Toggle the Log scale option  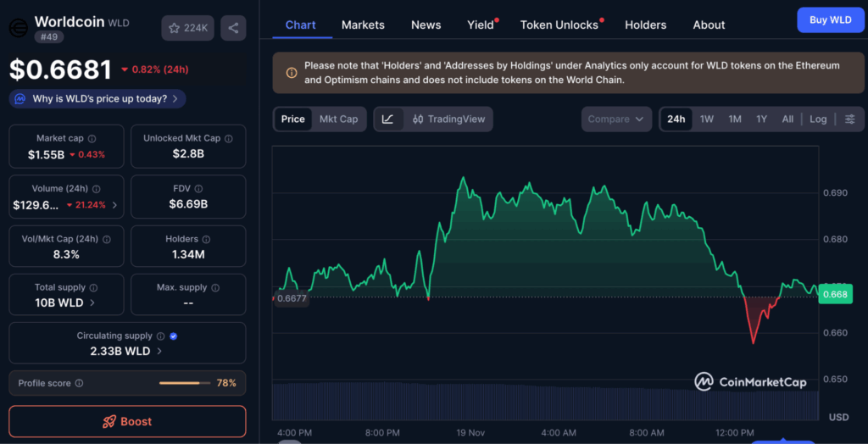(817, 119)
